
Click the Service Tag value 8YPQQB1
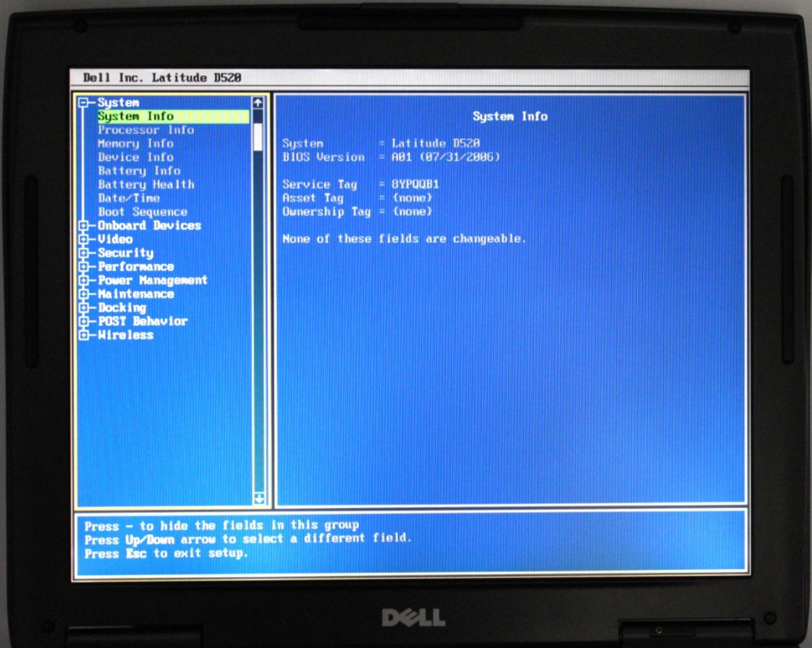pyautogui.click(x=415, y=184)
